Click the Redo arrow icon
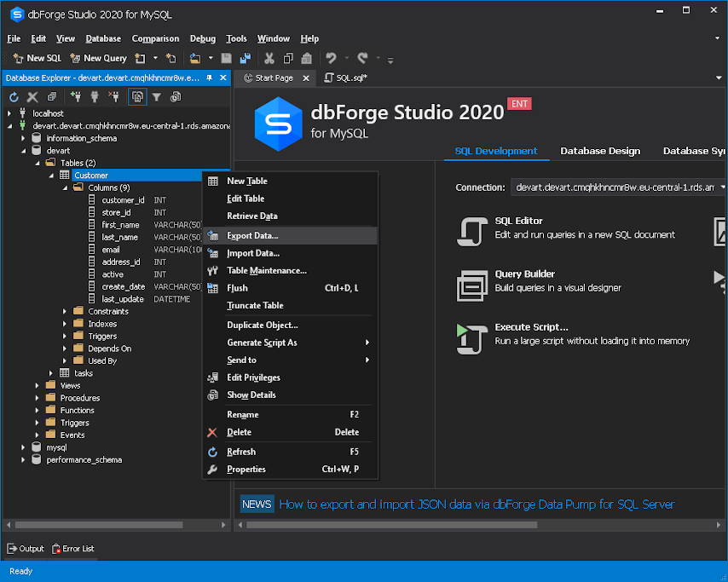This screenshot has width=728, height=582. pyautogui.click(x=362, y=58)
